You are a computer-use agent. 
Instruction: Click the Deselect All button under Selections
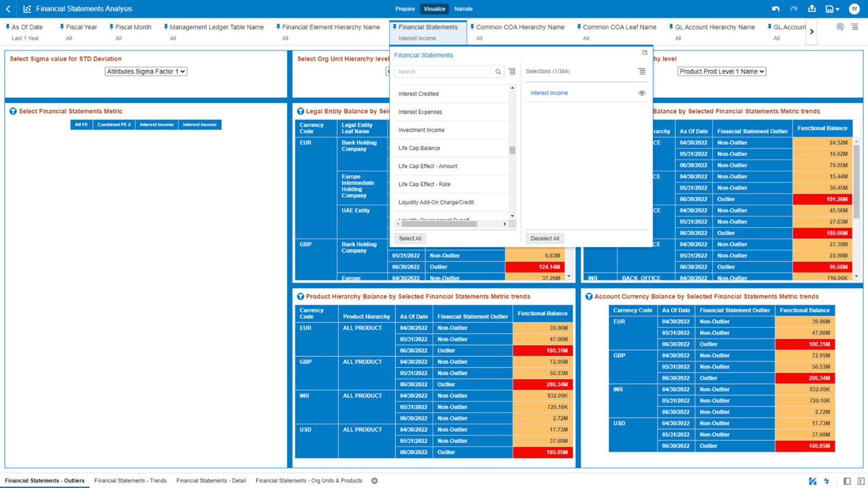pos(544,238)
